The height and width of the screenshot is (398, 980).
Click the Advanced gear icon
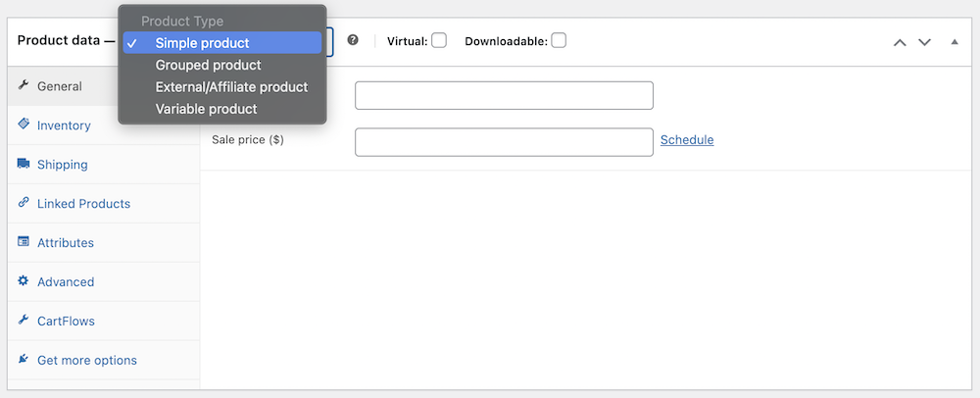click(x=24, y=281)
